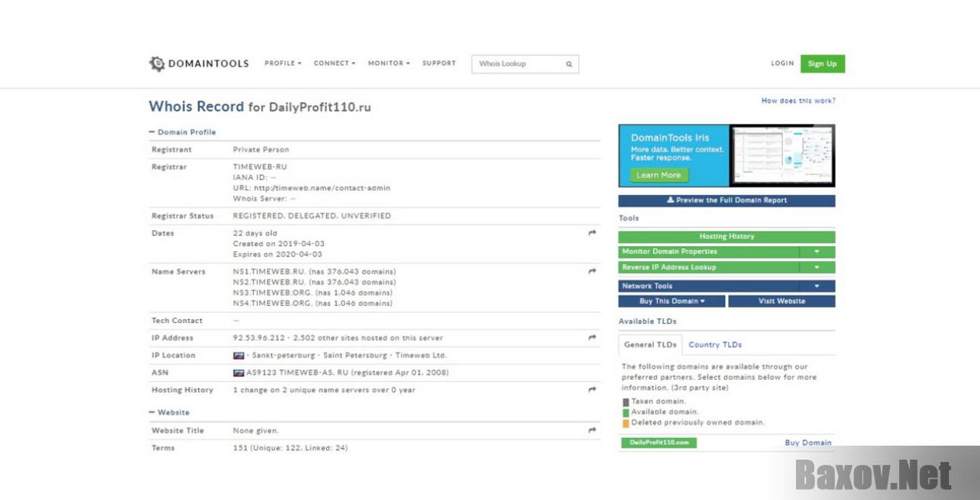The width and height of the screenshot is (980, 500).
Task: Click the Russian flag icon in ASN row
Action: (238, 373)
